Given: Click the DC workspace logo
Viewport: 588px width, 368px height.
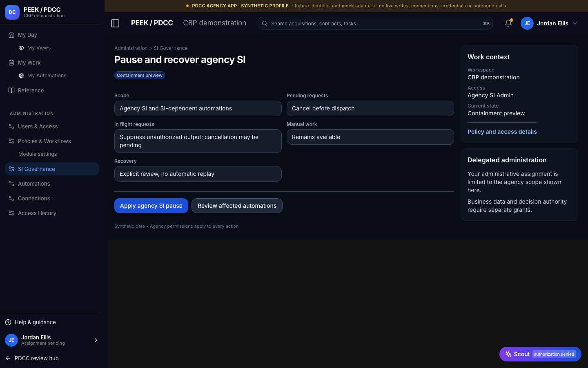Looking at the screenshot, I should 12,12.
